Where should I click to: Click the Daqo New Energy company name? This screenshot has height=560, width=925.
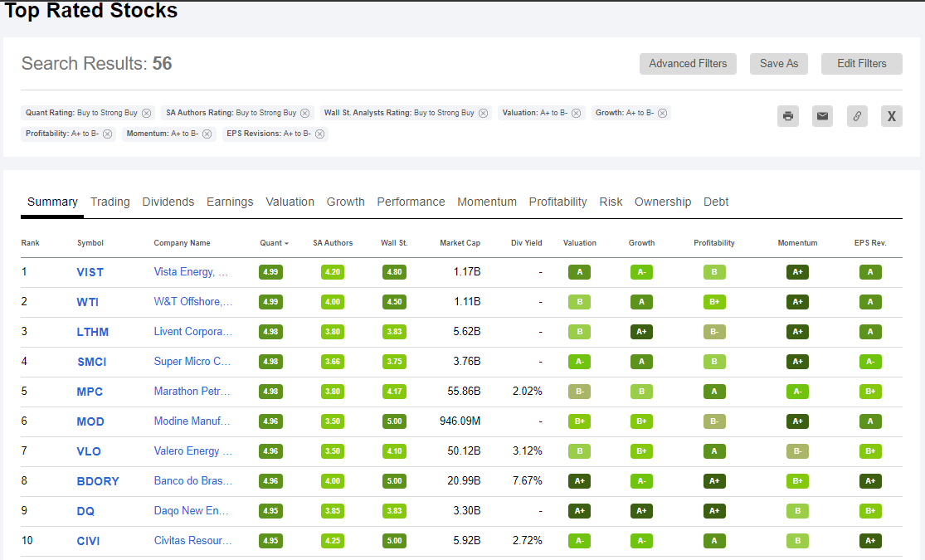pyautogui.click(x=191, y=510)
